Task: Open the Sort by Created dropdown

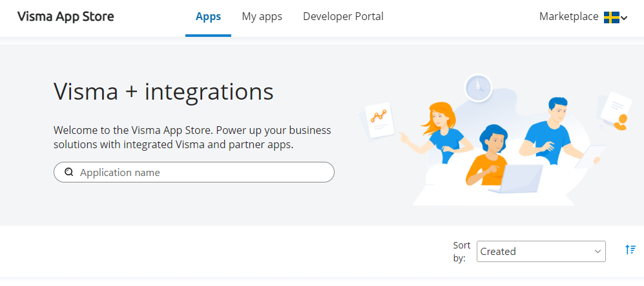Action: coord(541,252)
